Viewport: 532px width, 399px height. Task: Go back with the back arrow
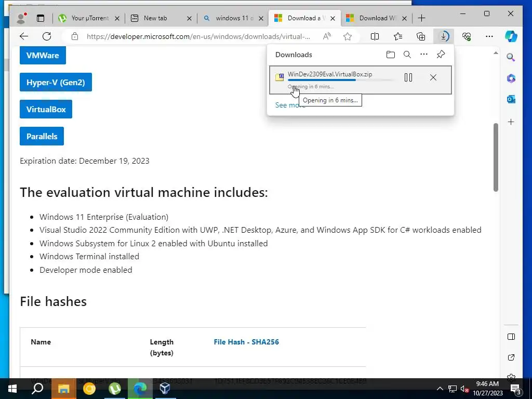[24, 36]
